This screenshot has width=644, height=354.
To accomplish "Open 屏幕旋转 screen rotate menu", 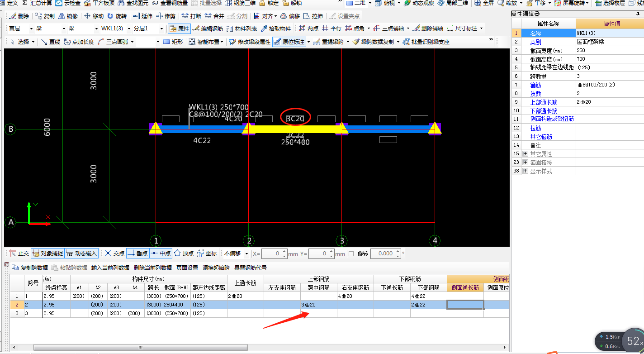I will pyautogui.click(x=572, y=3).
